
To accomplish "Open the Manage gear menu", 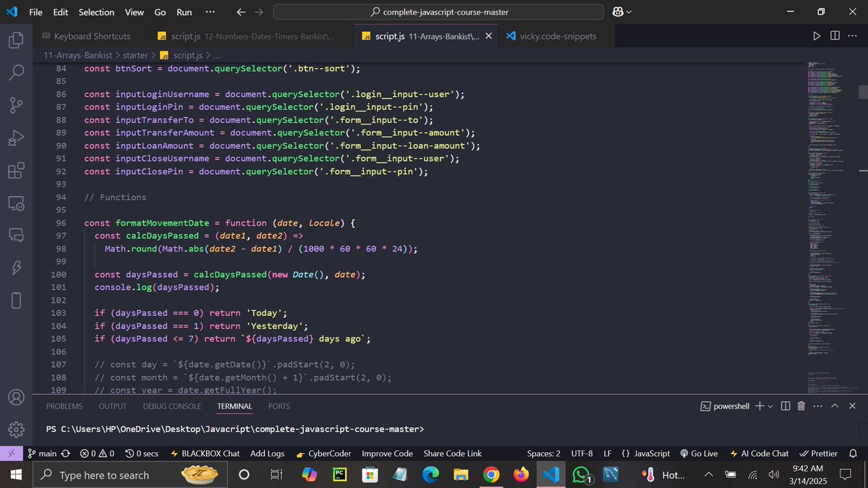I will (x=16, y=430).
